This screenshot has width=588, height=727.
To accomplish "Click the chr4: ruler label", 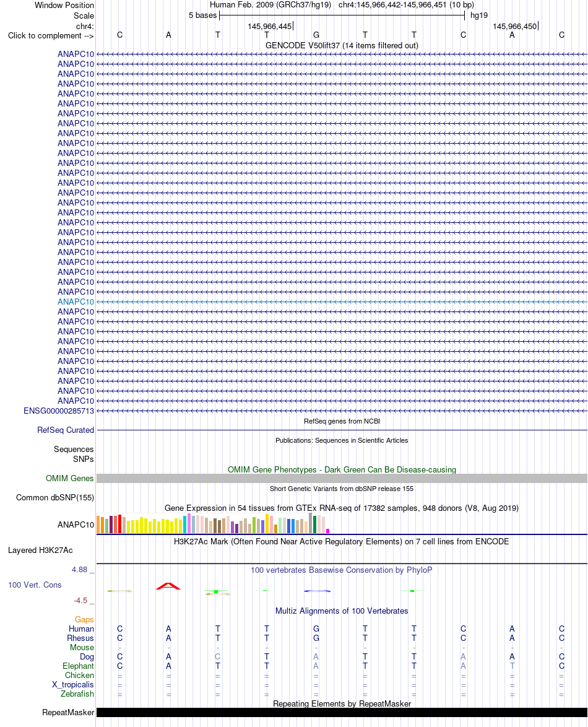I will click(85, 27).
